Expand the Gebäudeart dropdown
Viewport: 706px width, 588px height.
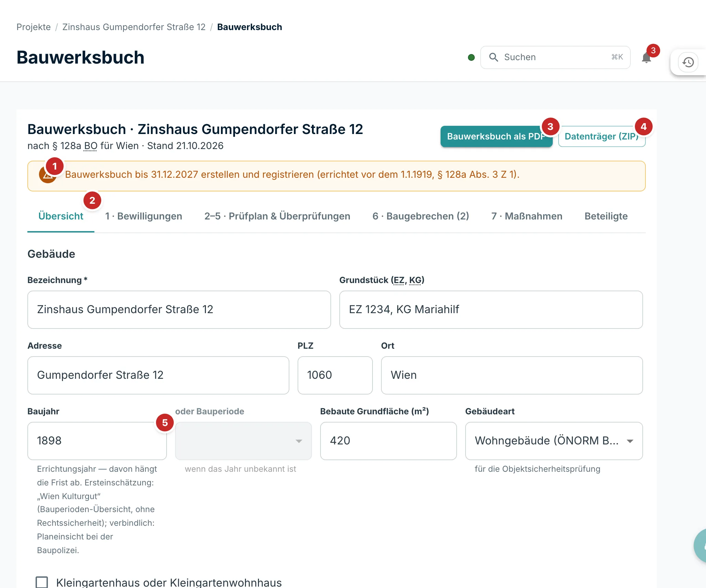554,441
